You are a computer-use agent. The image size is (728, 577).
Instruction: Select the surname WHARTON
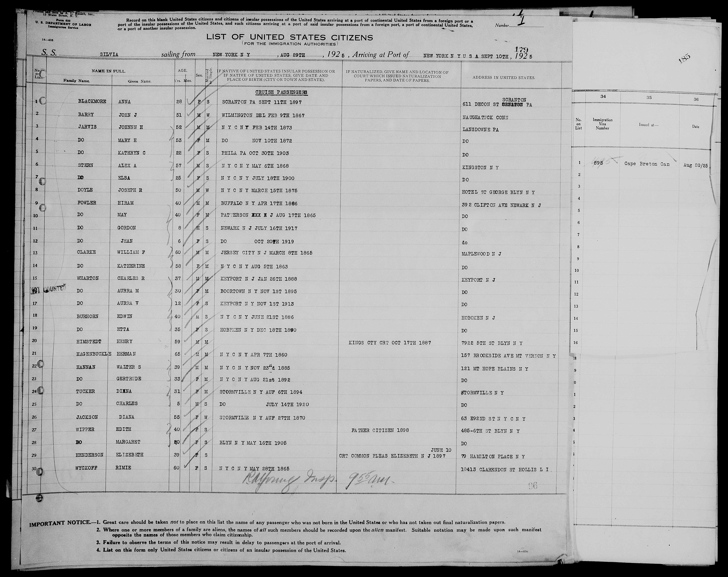[x=88, y=279]
